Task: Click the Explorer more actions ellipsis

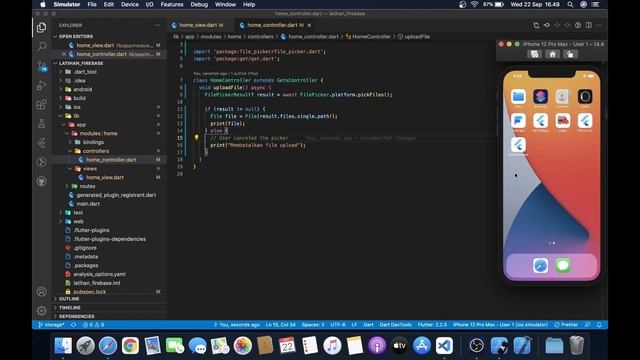Action: pyautogui.click(x=158, y=25)
